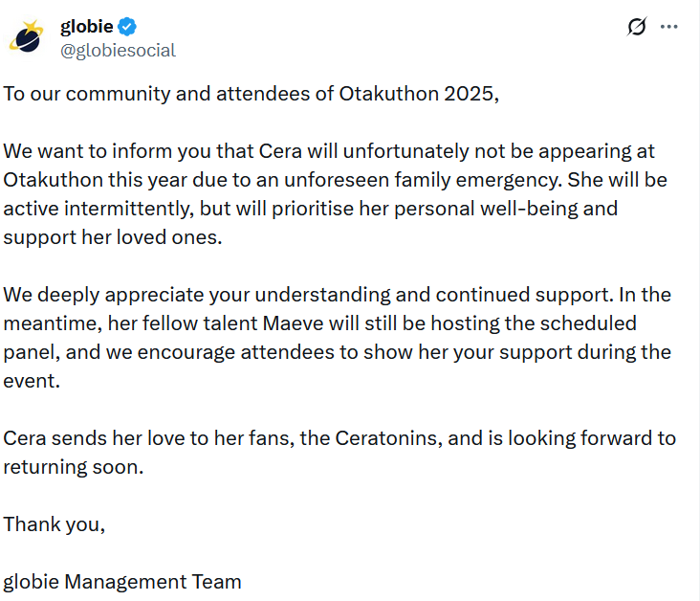Click the word "panel" starting a line
Viewport: 700px width, 601px height.
(27, 351)
